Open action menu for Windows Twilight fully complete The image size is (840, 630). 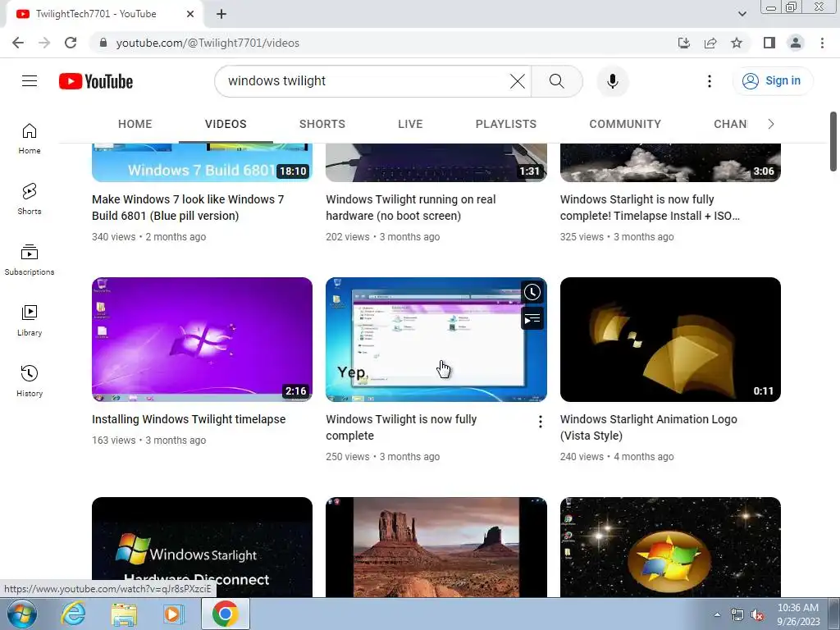pyautogui.click(x=540, y=422)
